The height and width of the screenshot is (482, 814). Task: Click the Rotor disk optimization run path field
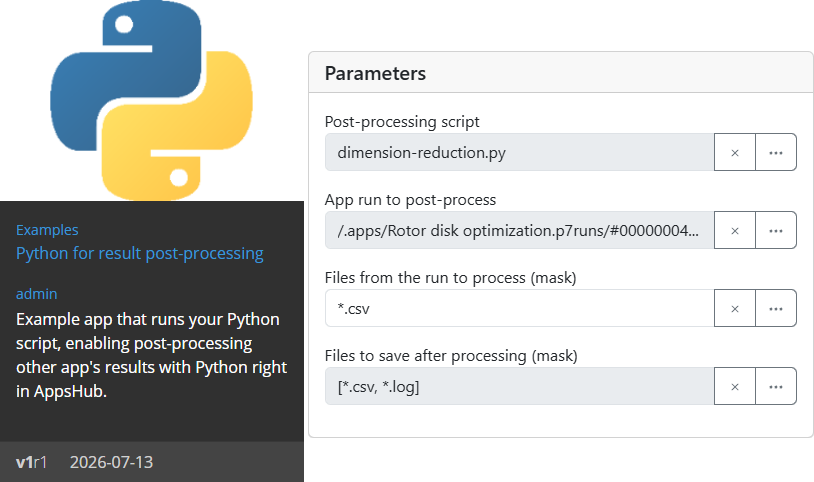(520, 230)
